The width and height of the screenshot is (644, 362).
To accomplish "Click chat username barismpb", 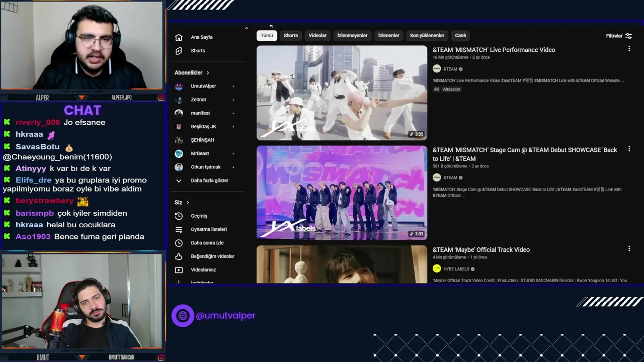I will coord(35,213).
